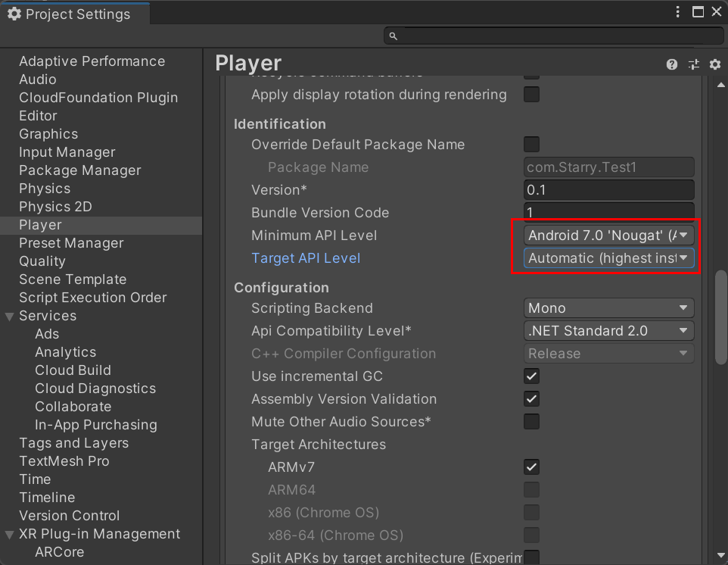Screen dimensions: 728x565
Task: Select the Ads service under Services
Action: click(46, 334)
